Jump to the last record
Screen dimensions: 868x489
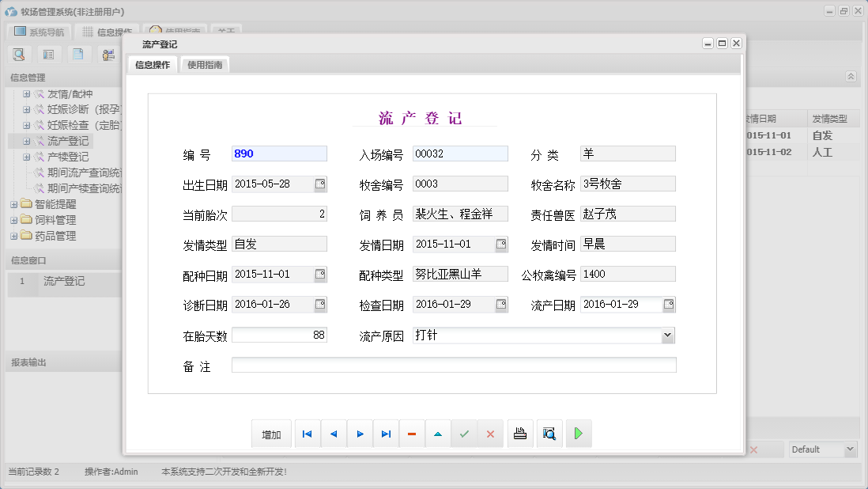click(386, 434)
